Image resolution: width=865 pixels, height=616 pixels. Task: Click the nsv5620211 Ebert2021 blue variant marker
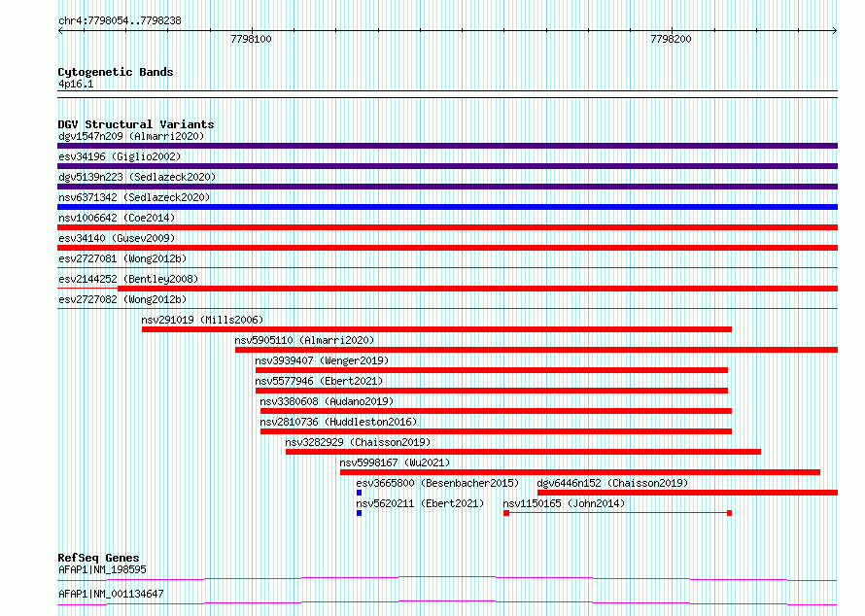[360, 513]
